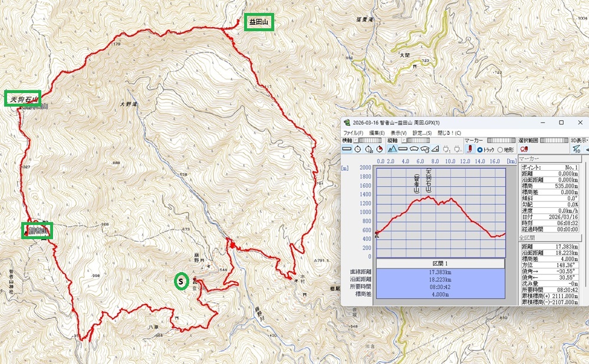Toggle the red marker pin icon
Image resolution: width=589 pixels, height=364 pixels.
[x=469, y=149]
